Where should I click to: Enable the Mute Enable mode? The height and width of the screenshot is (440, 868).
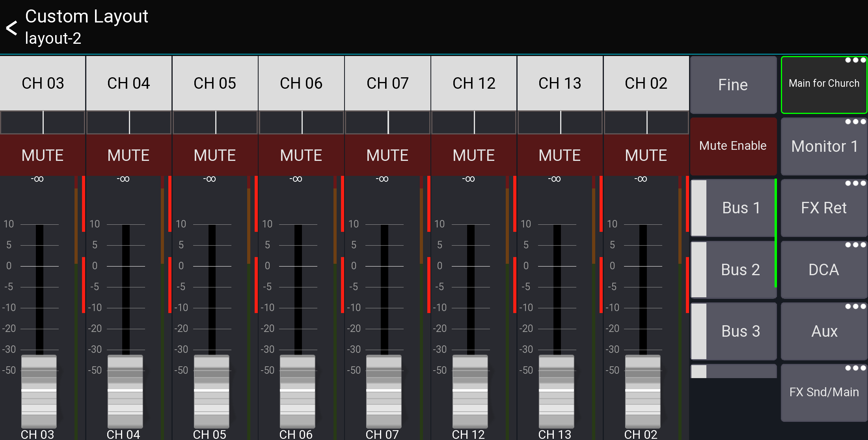point(733,145)
